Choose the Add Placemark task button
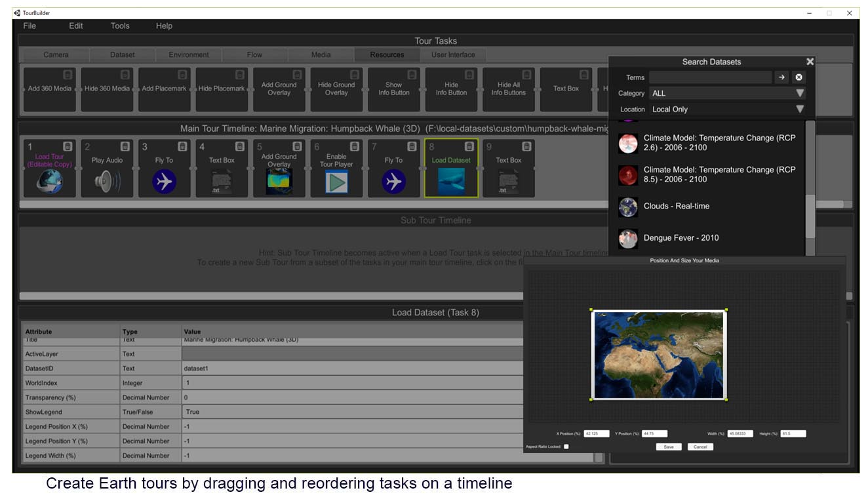This screenshot has height=501, width=868. click(x=165, y=89)
